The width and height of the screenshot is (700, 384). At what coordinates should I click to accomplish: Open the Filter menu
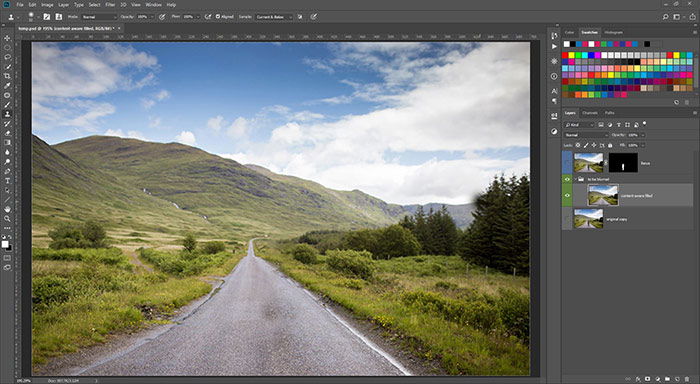(110, 4)
